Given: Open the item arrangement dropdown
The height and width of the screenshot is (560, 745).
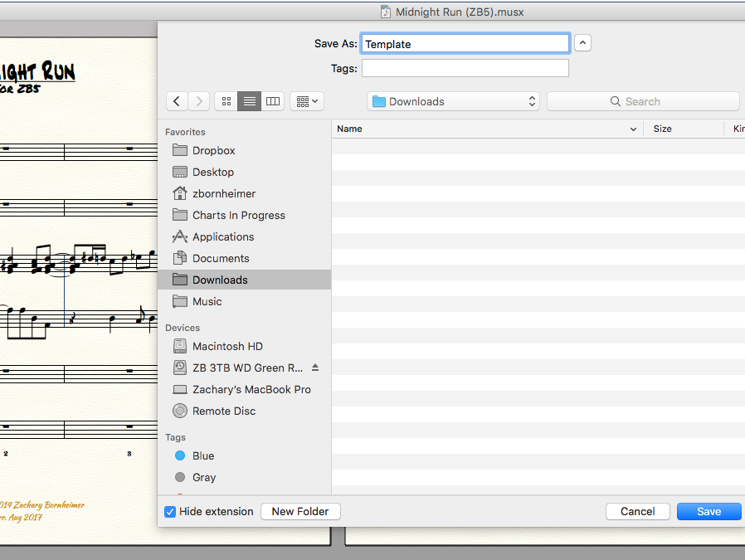Looking at the screenshot, I should (306, 101).
